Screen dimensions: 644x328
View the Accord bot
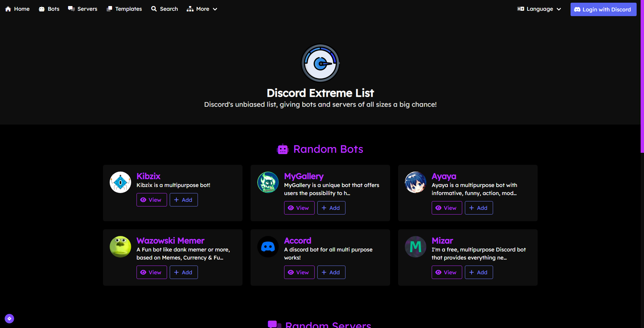(299, 272)
